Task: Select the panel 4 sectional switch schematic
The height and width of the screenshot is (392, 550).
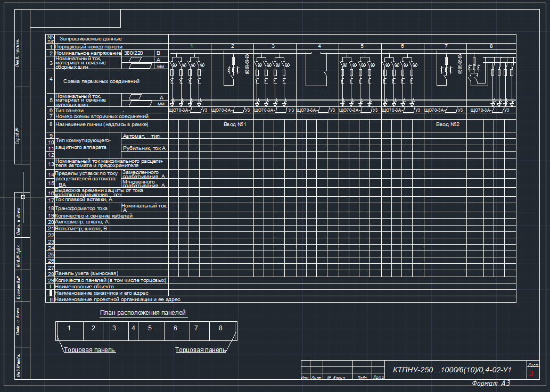Action: click(317, 69)
